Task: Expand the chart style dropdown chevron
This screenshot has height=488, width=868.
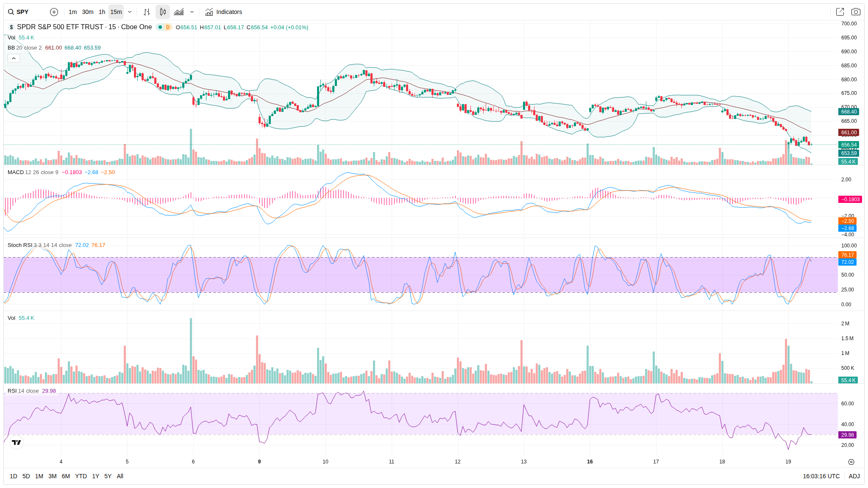Action: tap(192, 12)
